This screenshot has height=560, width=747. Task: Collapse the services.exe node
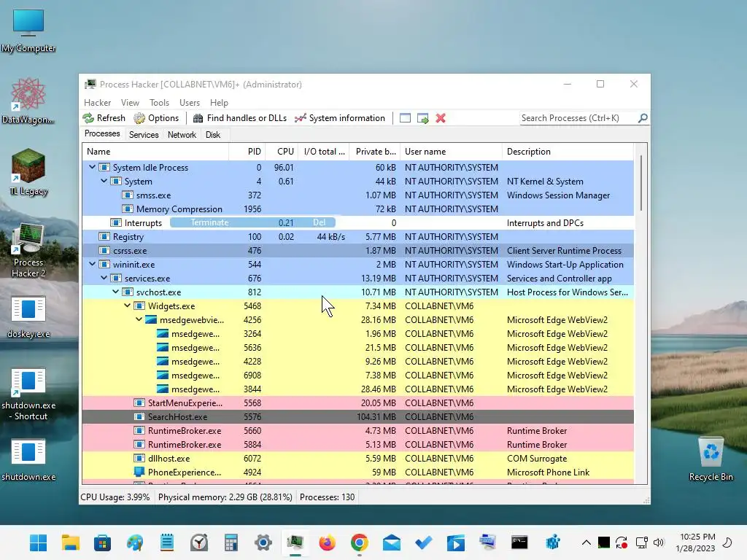click(x=104, y=278)
